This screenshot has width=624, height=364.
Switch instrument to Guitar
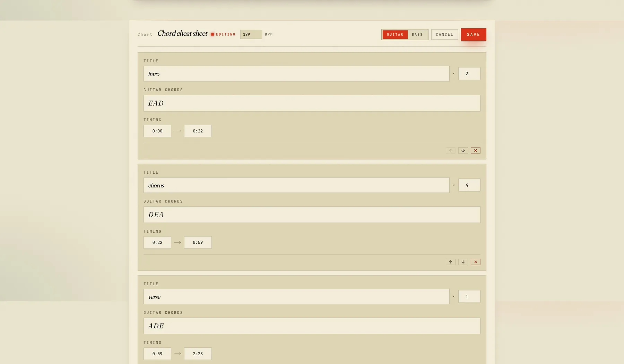click(395, 34)
